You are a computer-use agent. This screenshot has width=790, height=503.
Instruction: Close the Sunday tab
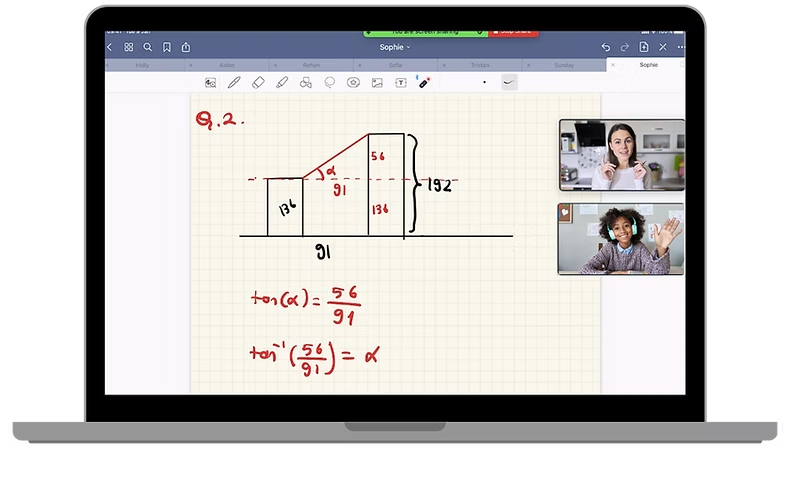click(528, 66)
